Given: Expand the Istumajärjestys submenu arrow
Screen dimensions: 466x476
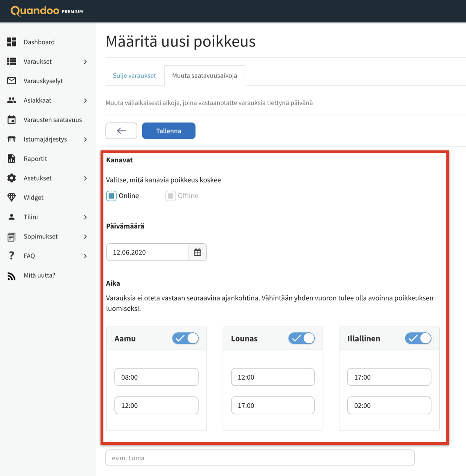Looking at the screenshot, I should point(85,139).
